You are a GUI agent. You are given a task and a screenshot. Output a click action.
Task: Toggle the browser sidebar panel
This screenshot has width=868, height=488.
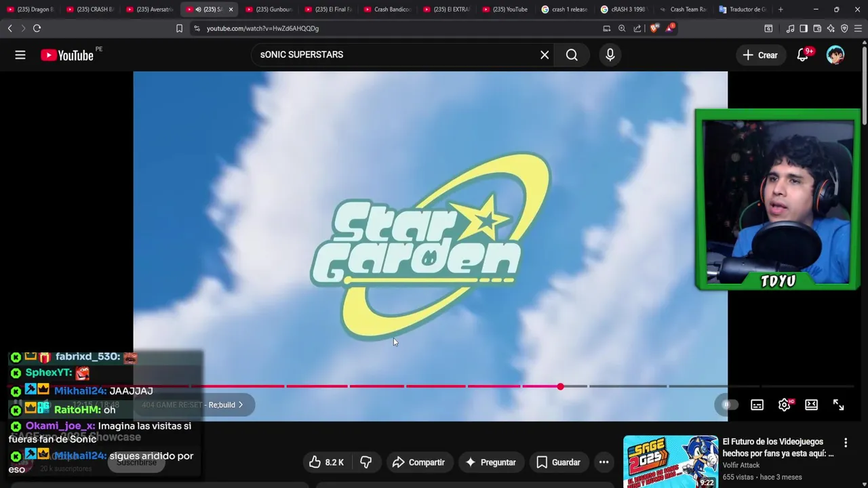[x=804, y=28]
